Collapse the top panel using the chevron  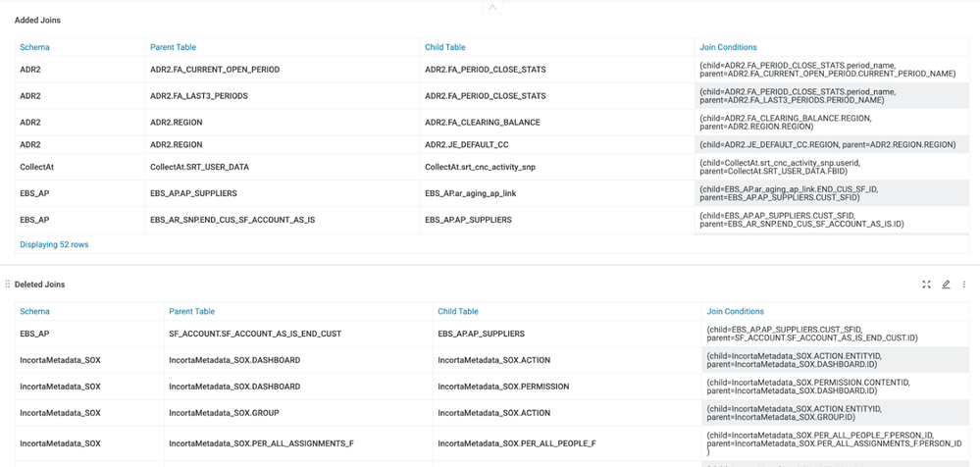click(492, 8)
